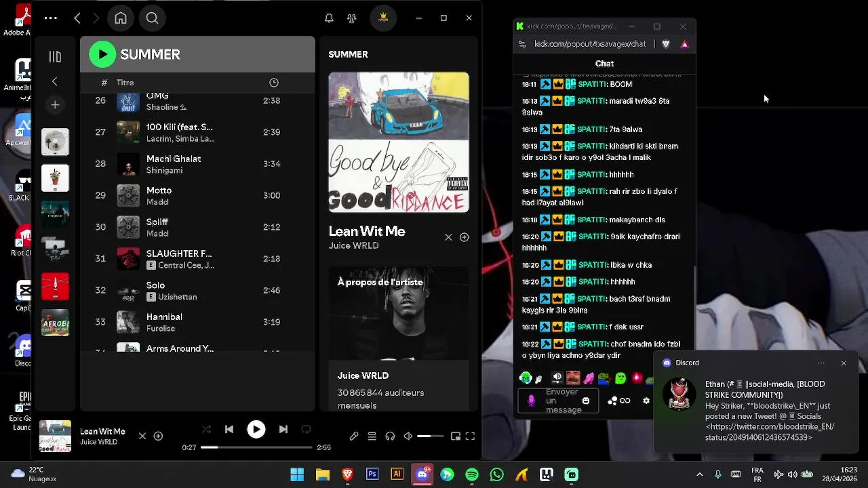The image size is (868, 488).
Task: Open the Spotify home page
Action: pyautogui.click(x=121, y=18)
